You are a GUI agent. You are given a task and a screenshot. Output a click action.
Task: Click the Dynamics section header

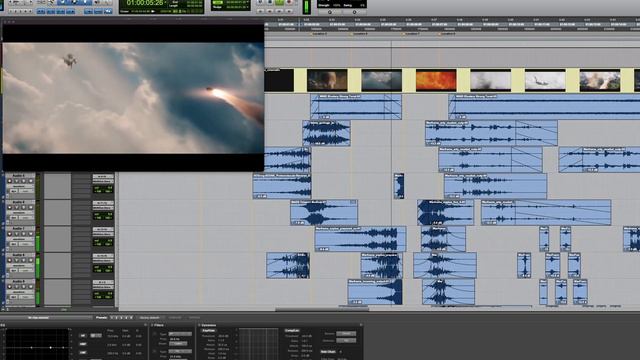pos(209,325)
